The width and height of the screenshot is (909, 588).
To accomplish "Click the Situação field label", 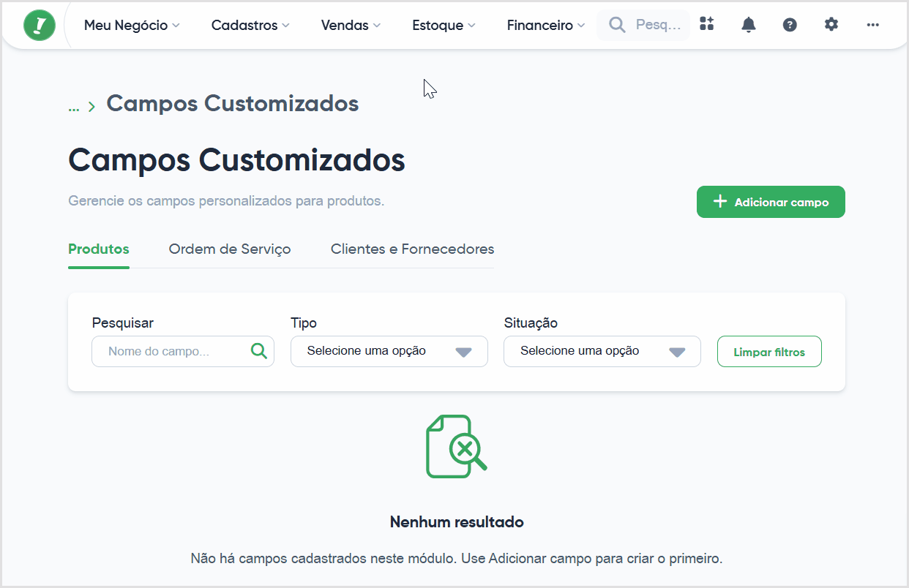I will pyautogui.click(x=531, y=323).
